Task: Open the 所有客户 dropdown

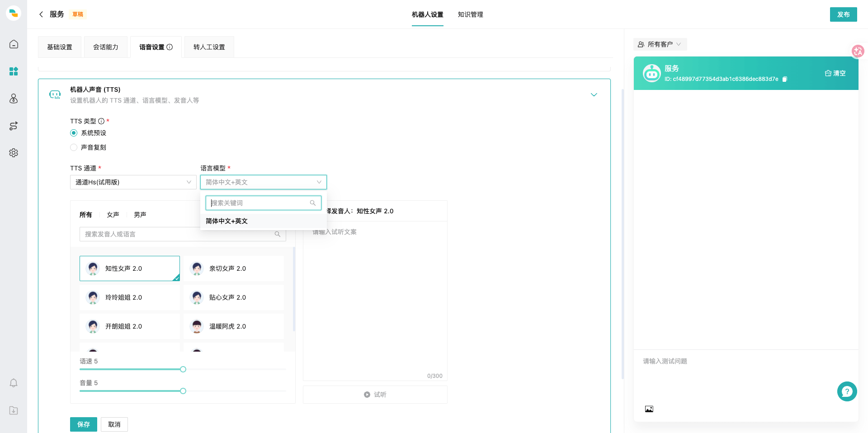Action: [x=660, y=44]
